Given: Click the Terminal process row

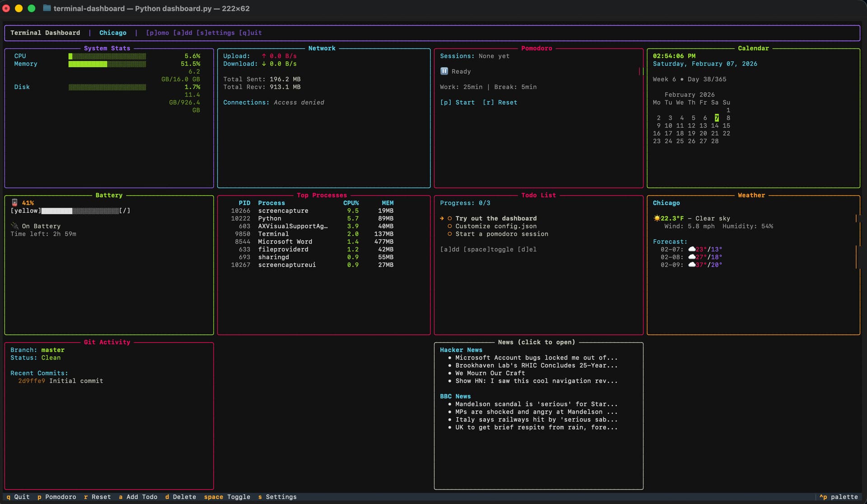Looking at the screenshot, I should click(312, 234).
